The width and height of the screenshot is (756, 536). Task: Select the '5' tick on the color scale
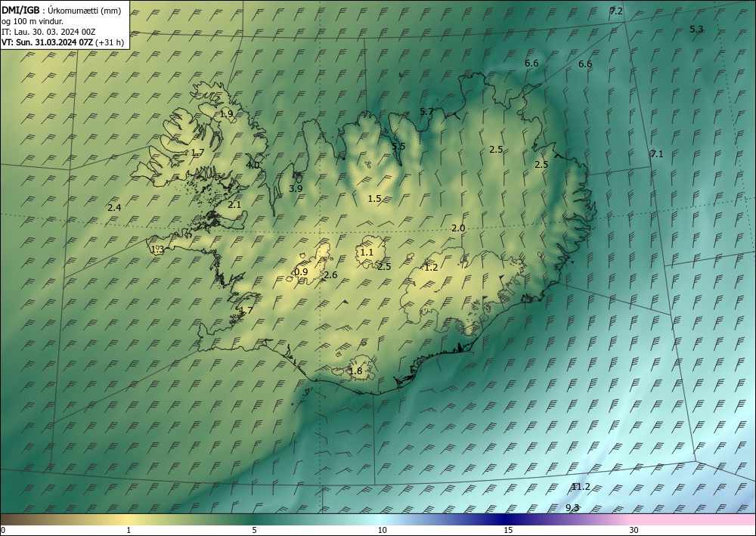click(254, 530)
